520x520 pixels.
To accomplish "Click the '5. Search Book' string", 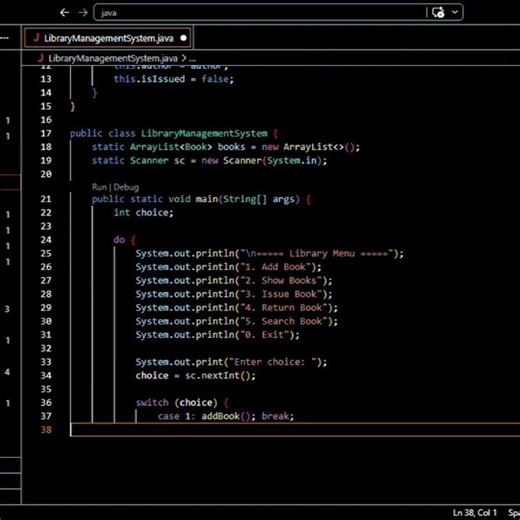I will (x=284, y=321).
